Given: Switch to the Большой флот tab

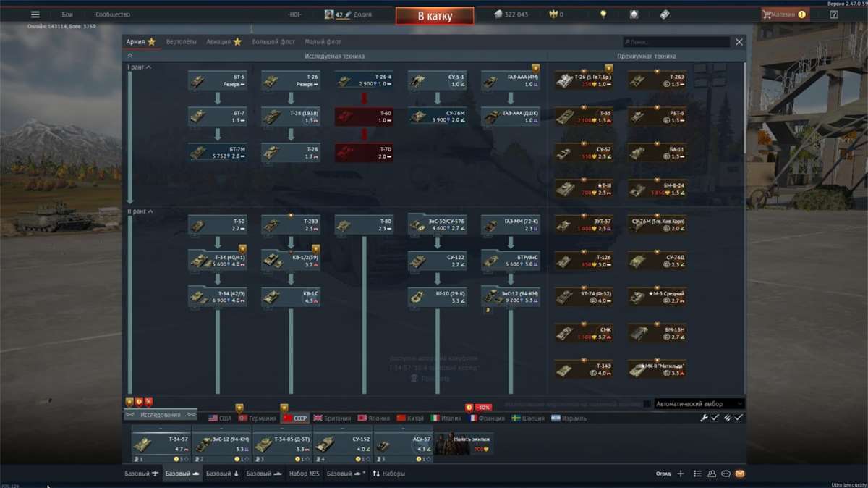Looking at the screenshot, I should 273,42.
